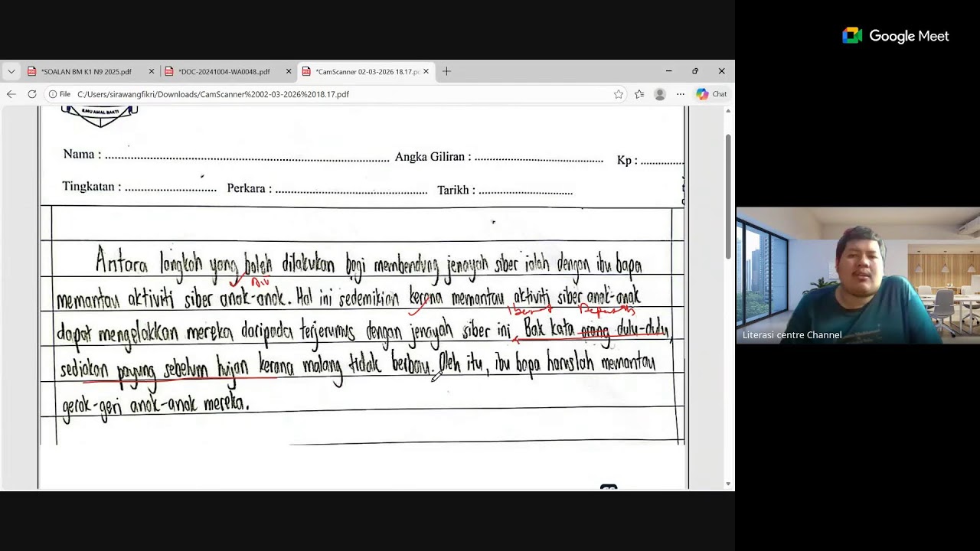
Task: Minimize the Edge browser window
Action: [x=668, y=71]
